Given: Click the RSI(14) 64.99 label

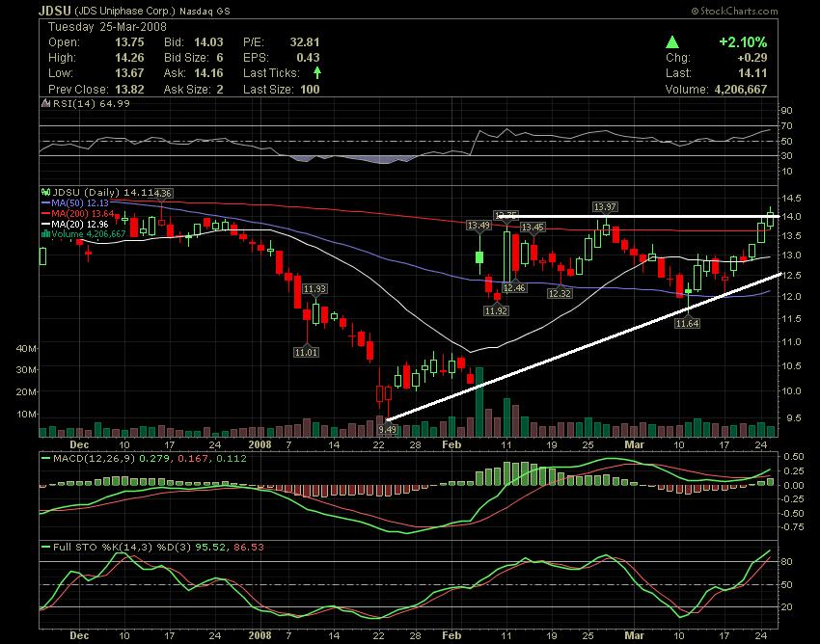Looking at the screenshot, I should pos(92,103).
